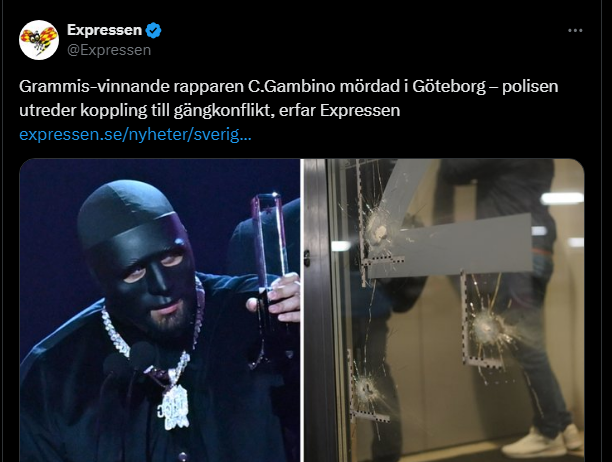Click the blue verified badge
The height and width of the screenshot is (462, 612).
point(153,30)
